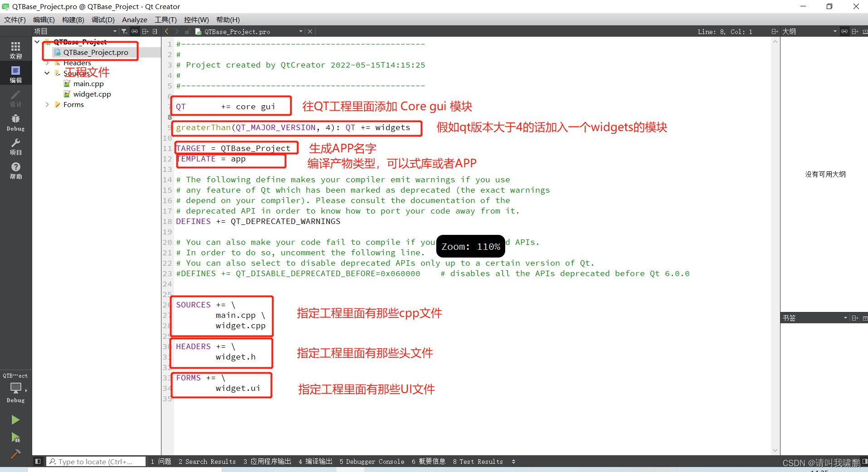Toggle outline synchronize with editor
Image resolution: width=868 pixels, height=472 pixels.
(844, 31)
